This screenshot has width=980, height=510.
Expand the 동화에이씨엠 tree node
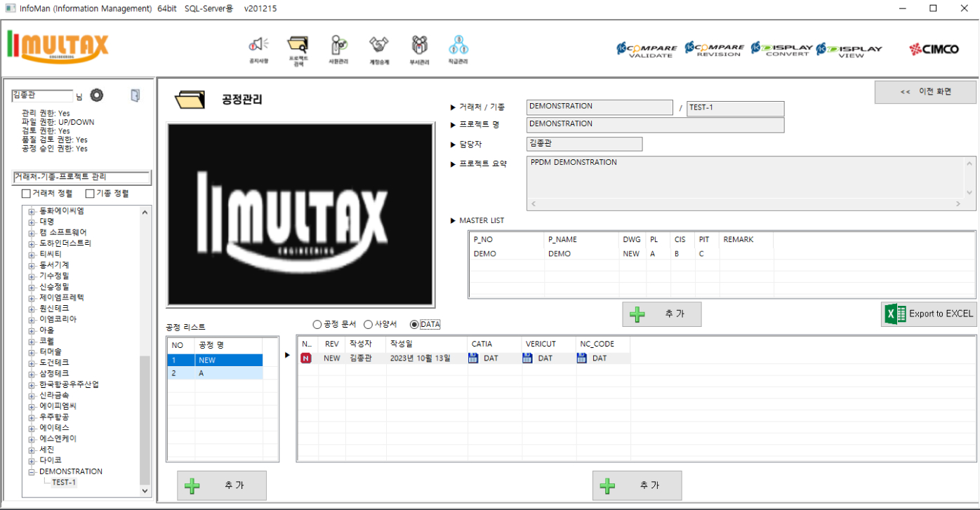[x=32, y=211]
